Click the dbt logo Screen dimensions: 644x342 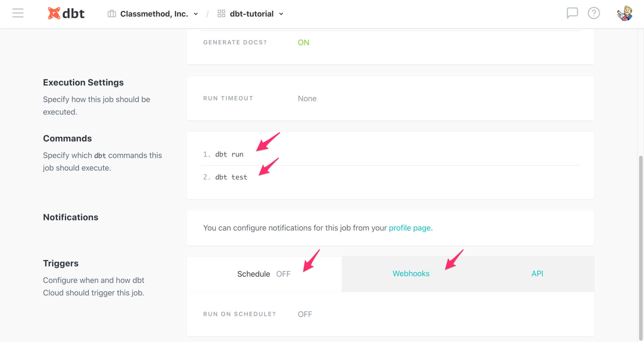coord(66,14)
